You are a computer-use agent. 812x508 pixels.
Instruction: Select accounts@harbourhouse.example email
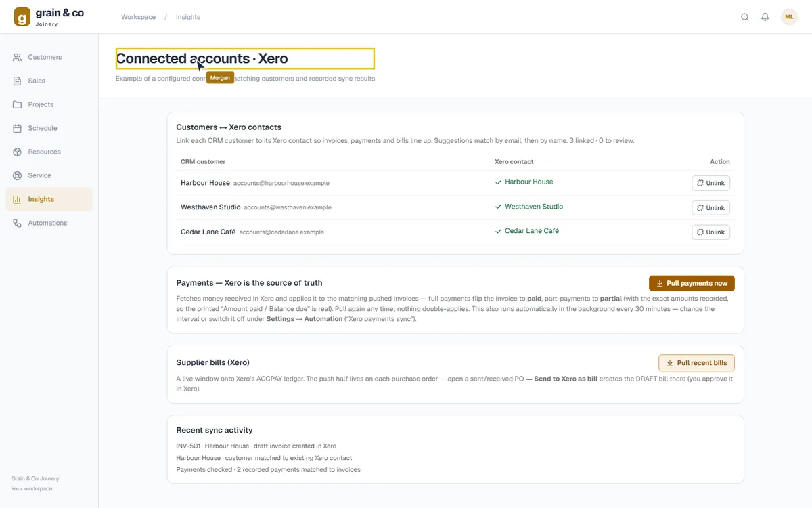pyautogui.click(x=281, y=184)
